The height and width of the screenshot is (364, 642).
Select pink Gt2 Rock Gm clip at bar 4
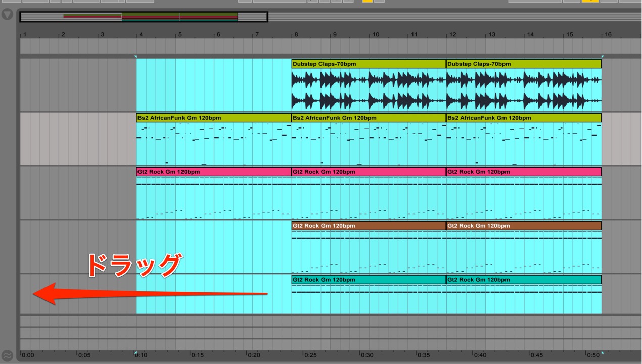point(214,172)
